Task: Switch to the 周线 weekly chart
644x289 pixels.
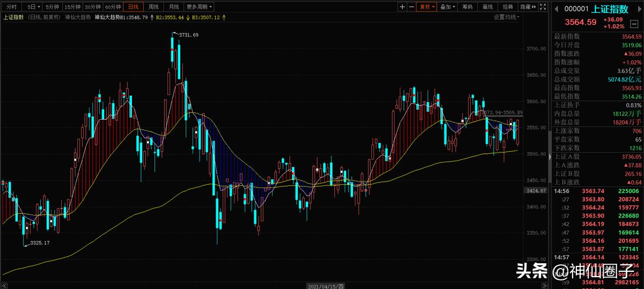Action: click(153, 7)
